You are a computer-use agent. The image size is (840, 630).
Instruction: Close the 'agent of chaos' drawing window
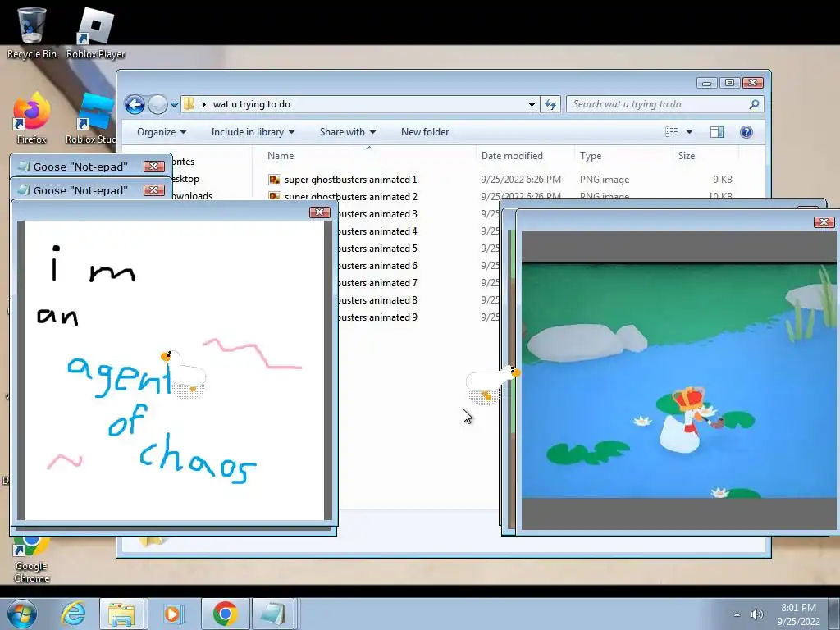point(319,212)
